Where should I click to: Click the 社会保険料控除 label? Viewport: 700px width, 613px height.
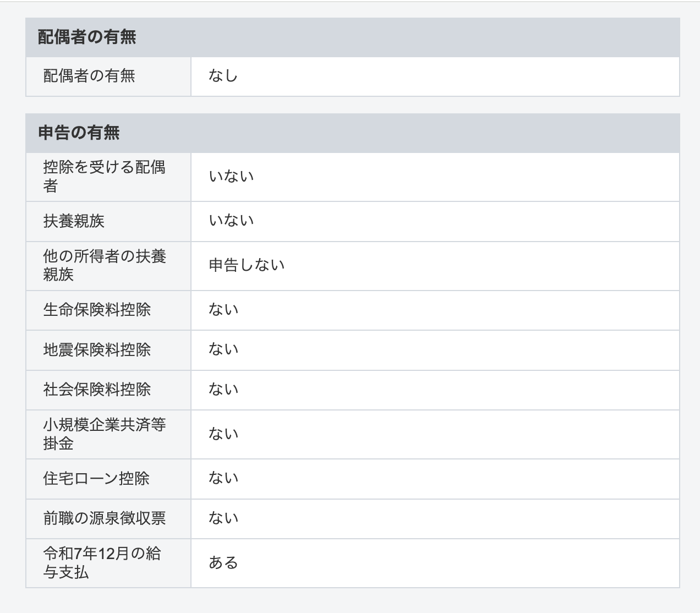click(x=97, y=390)
